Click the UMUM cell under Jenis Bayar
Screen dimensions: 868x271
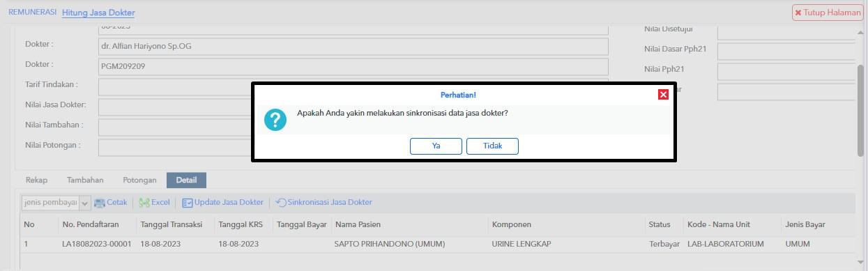[798, 245]
